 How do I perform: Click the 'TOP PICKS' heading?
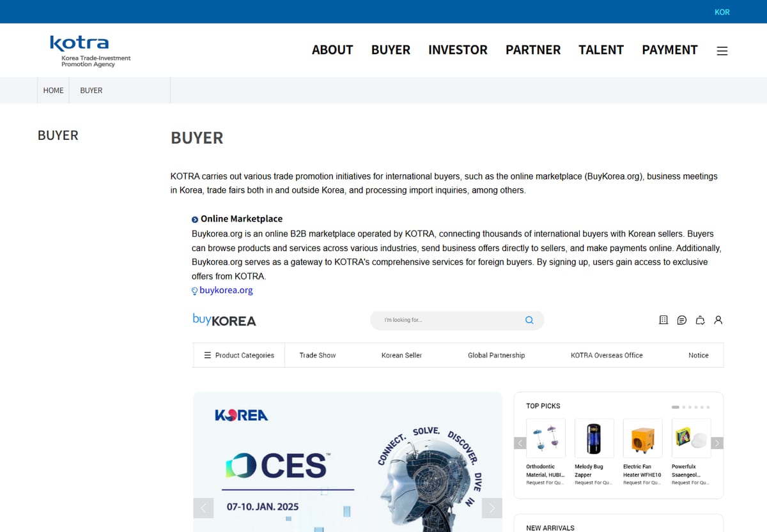543,406
